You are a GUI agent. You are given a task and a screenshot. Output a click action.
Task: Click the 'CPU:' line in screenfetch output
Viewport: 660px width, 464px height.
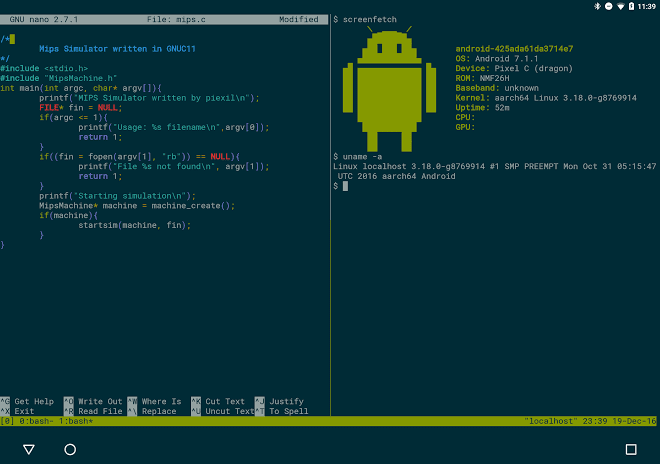[465, 117]
